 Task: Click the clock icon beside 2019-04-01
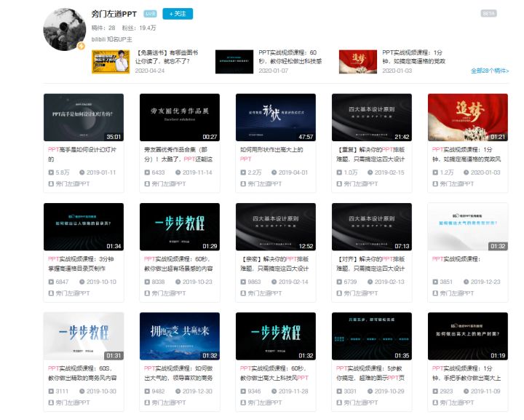274,173
